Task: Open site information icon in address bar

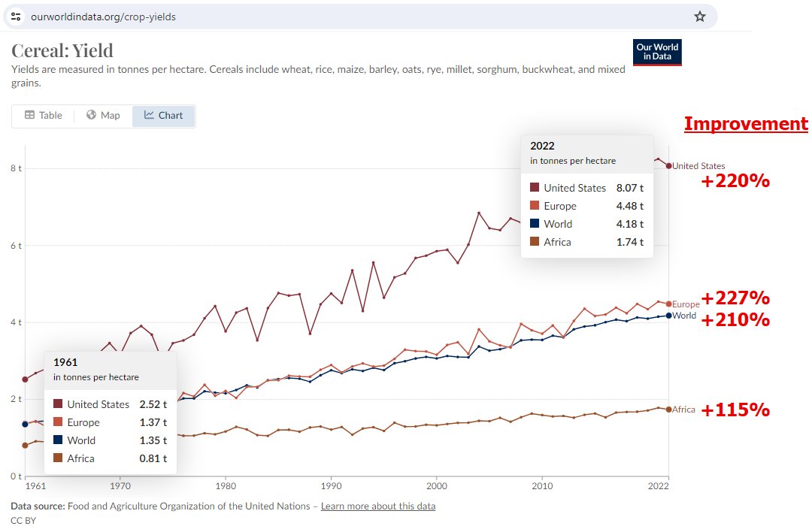Action: pos(17,17)
